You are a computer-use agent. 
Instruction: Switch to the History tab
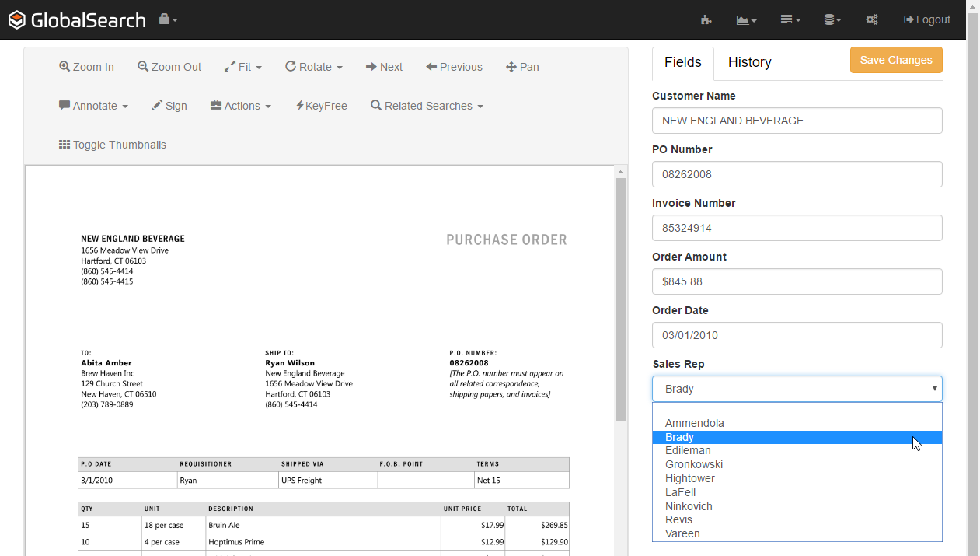point(749,62)
